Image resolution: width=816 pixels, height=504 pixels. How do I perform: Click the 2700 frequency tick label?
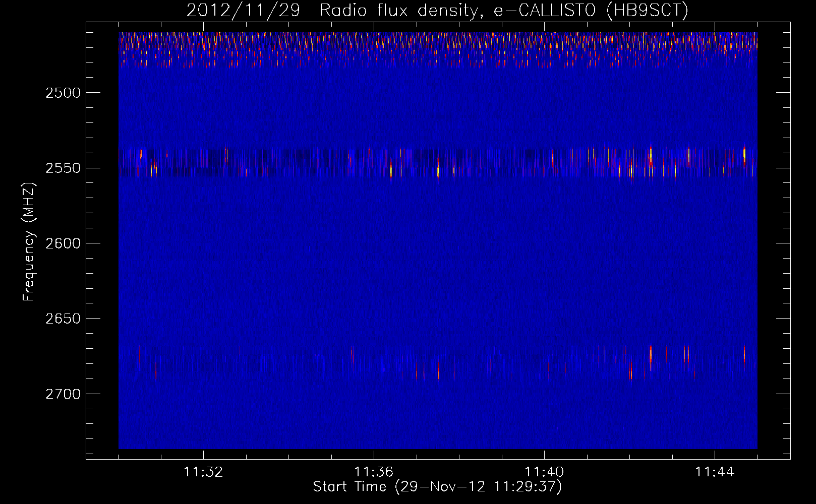click(x=63, y=394)
